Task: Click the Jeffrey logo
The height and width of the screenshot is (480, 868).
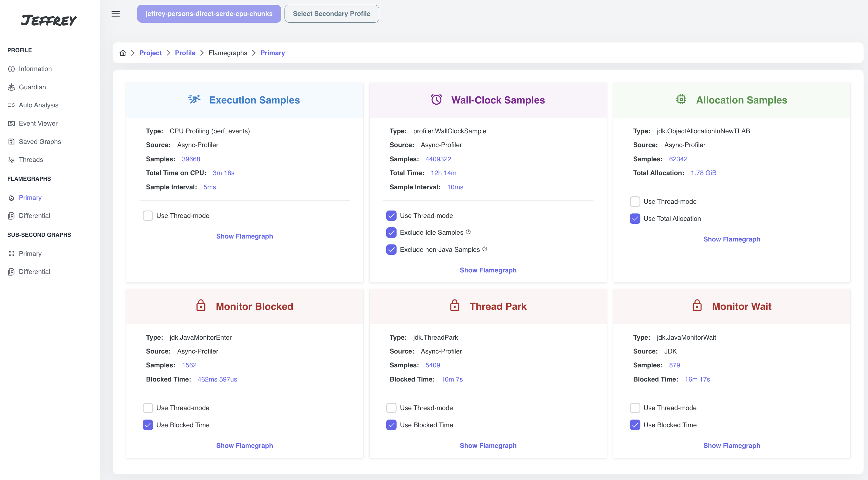Action: tap(49, 21)
